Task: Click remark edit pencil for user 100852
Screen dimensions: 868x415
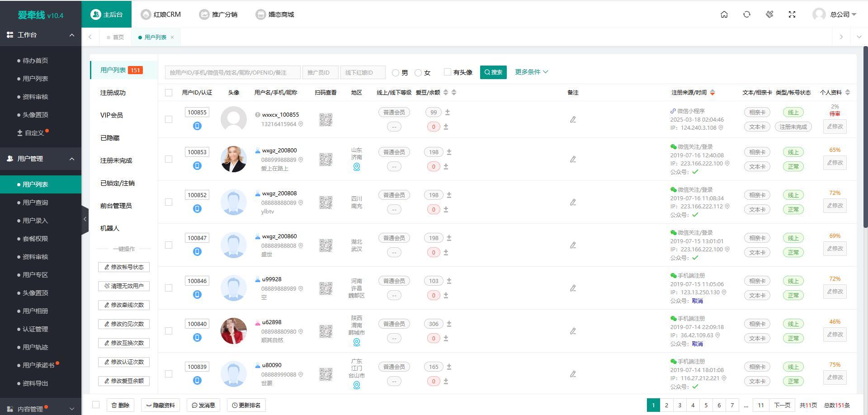Action: click(x=573, y=202)
